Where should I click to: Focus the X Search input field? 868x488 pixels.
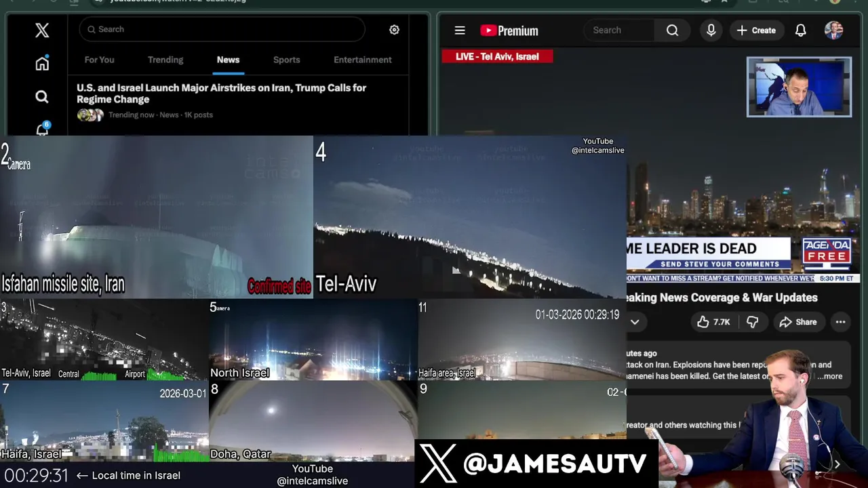[x=222, y=29]
